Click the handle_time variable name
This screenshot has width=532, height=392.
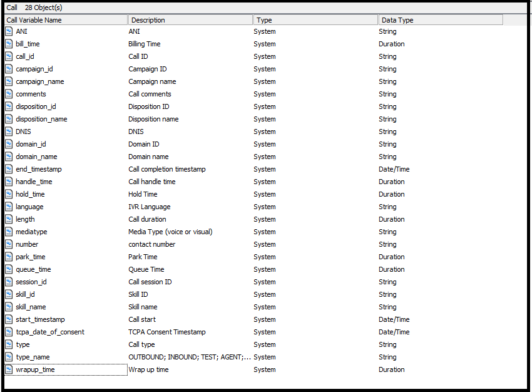(34, 182)
